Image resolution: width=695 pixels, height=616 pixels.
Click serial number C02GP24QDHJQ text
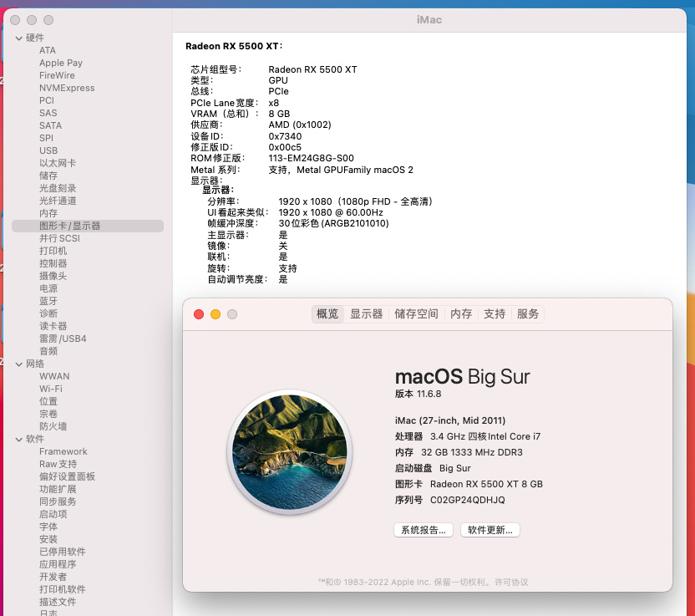(467, 500)
